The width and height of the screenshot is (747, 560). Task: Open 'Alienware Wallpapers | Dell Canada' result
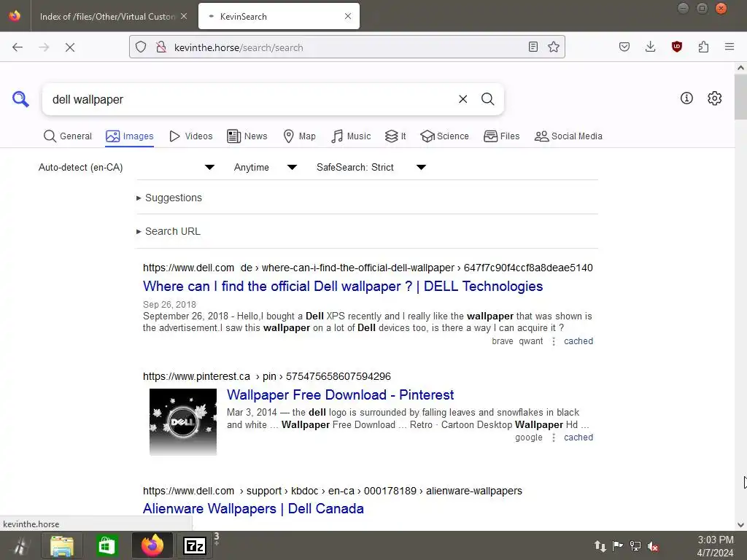253,508
